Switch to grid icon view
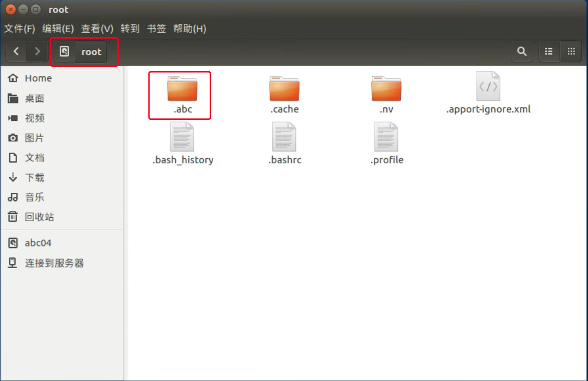The height and width of the screenshot is (381, 588). (x=571, y=51)
